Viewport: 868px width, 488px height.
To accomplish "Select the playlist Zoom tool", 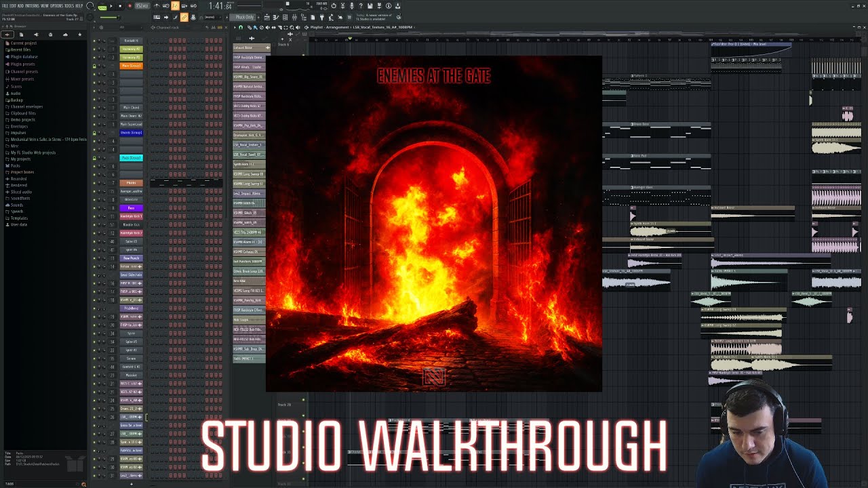I will [x=292, y=27].
